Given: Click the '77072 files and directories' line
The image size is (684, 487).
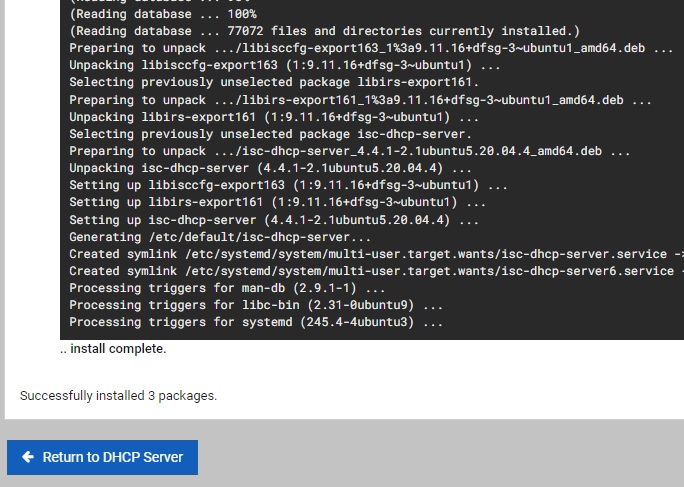Looking at the screenshot, I should pos(325,31).
